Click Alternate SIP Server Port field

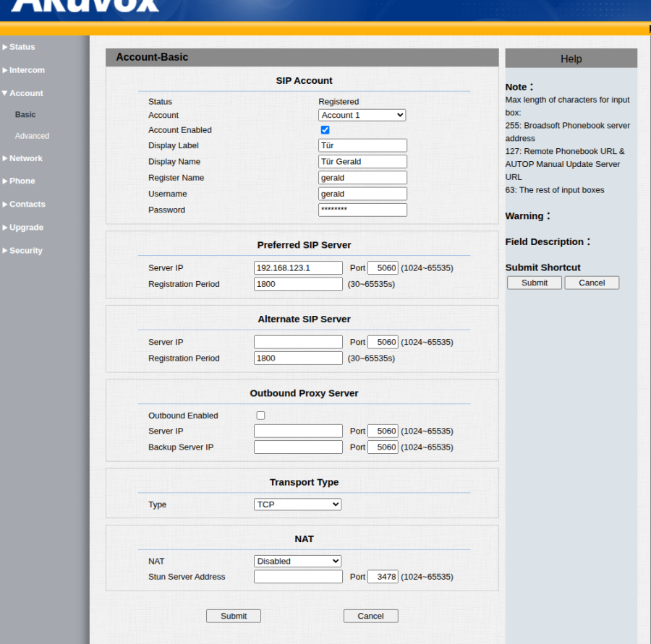coord(383,342)
